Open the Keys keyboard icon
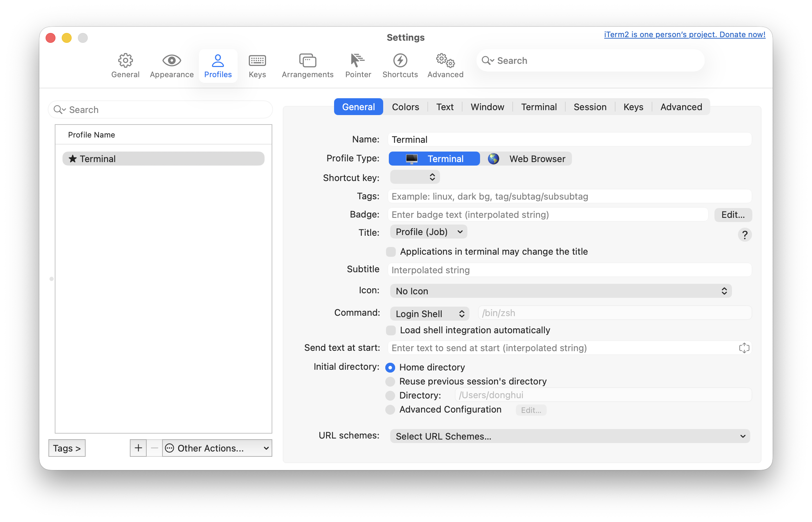 (x=257, y=60)
